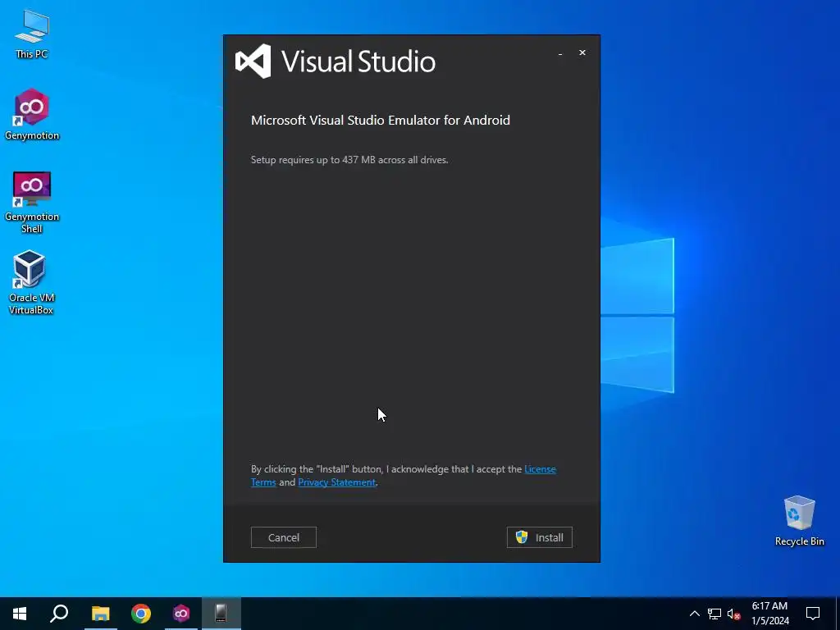Screen dimensions: 840x630
Task: Click the emulator installer taskbar icon
Action: coord(221,614)
